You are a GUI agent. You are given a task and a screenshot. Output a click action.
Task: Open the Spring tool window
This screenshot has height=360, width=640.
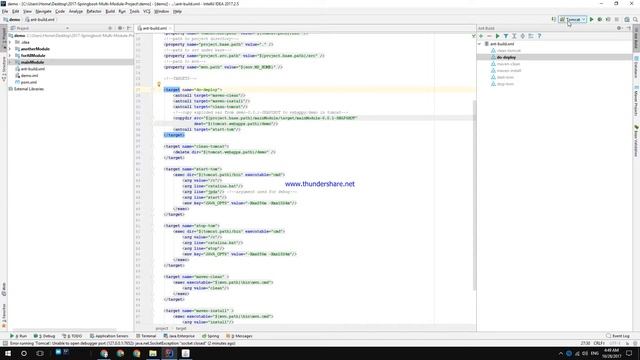tap(211, 336)
